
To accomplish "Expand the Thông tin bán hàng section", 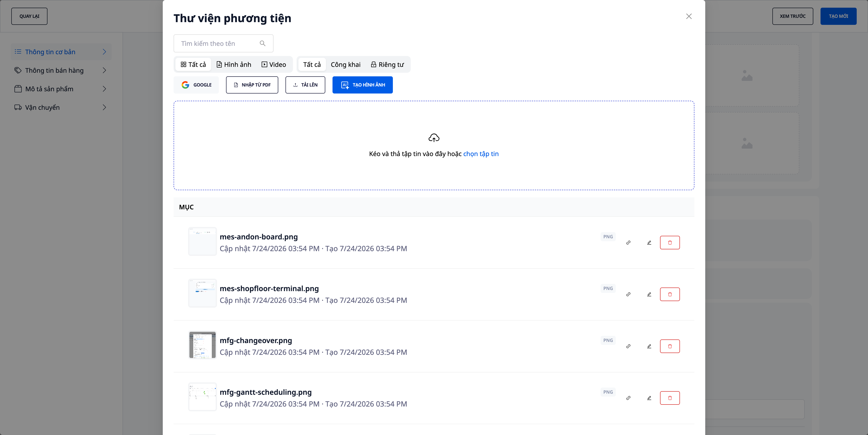I will click(61, 70).
